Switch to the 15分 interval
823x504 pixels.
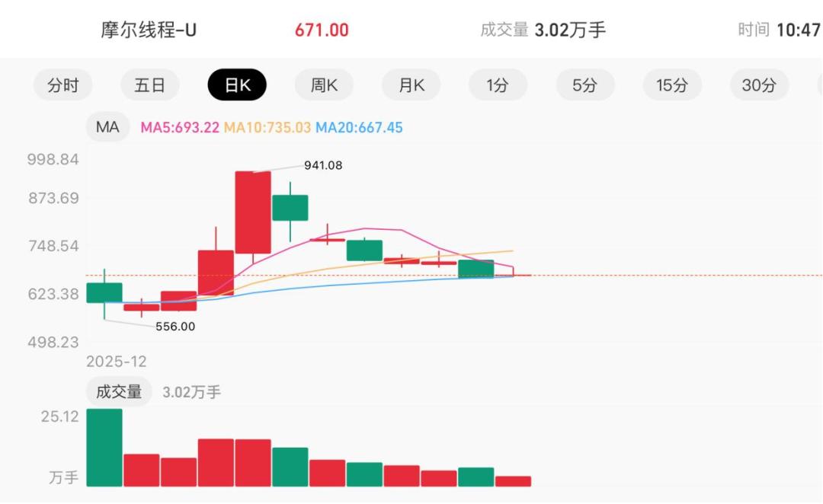point(671,85)
